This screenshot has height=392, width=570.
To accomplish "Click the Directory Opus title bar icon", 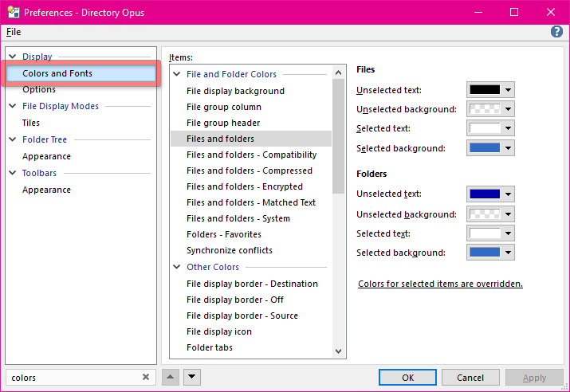I will coord(14,13).
